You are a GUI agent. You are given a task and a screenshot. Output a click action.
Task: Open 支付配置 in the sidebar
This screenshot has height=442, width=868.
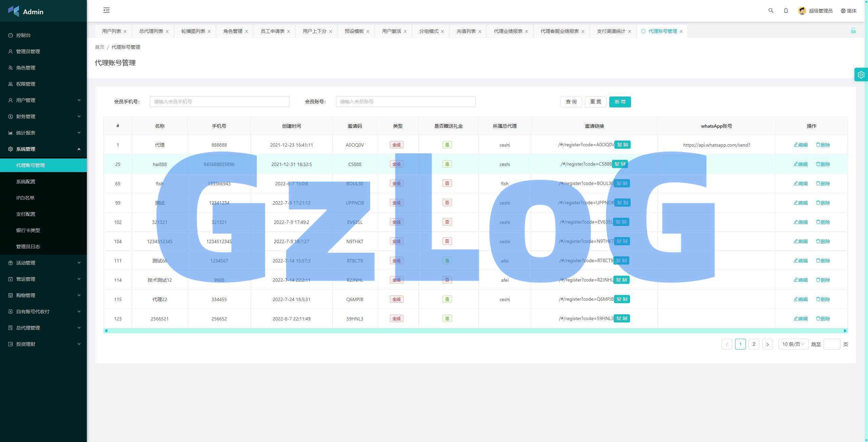click(x=26, y=214)
